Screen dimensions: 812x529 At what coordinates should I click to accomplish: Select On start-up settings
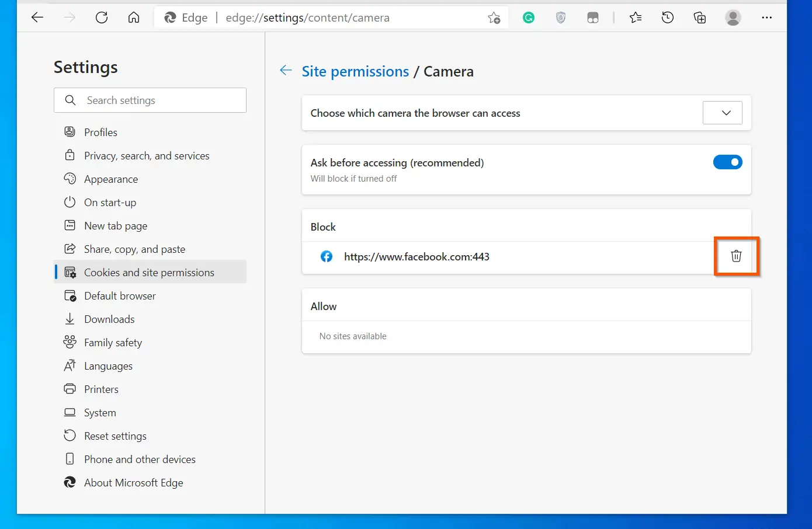[150, 202]
